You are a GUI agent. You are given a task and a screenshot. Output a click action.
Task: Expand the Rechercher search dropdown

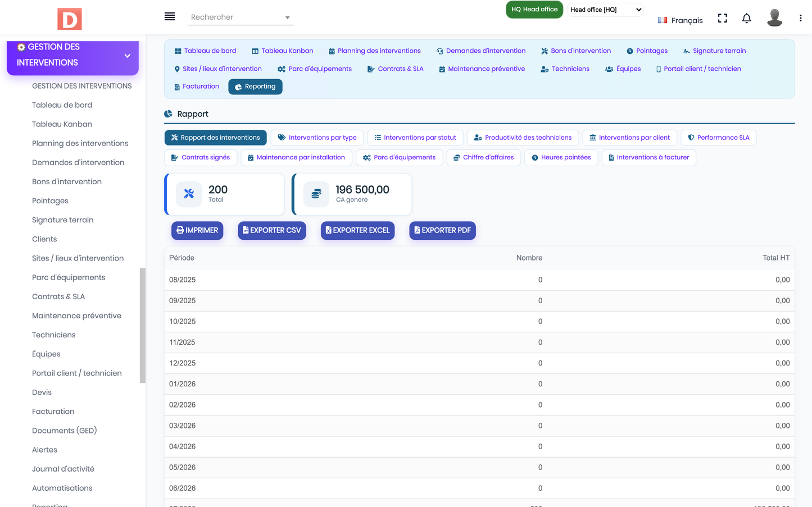(x=241, y=17)
